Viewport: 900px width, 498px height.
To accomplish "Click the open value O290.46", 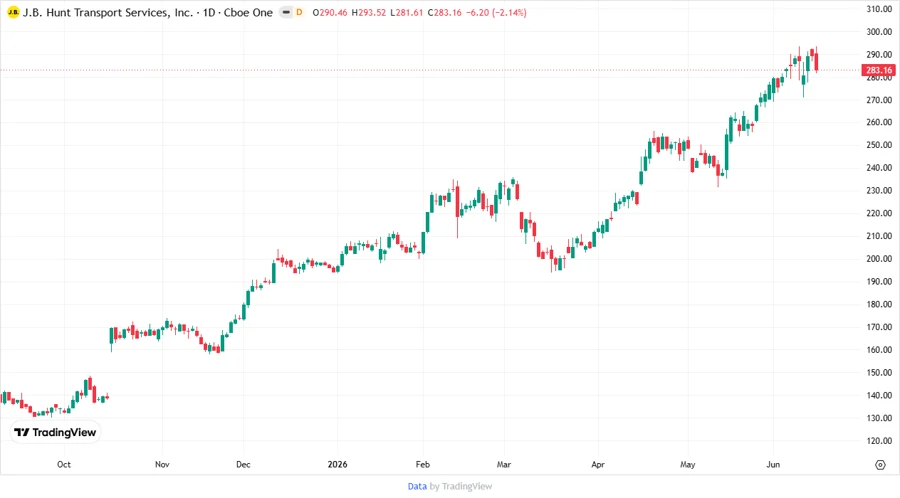I will (x=329, y=12).
